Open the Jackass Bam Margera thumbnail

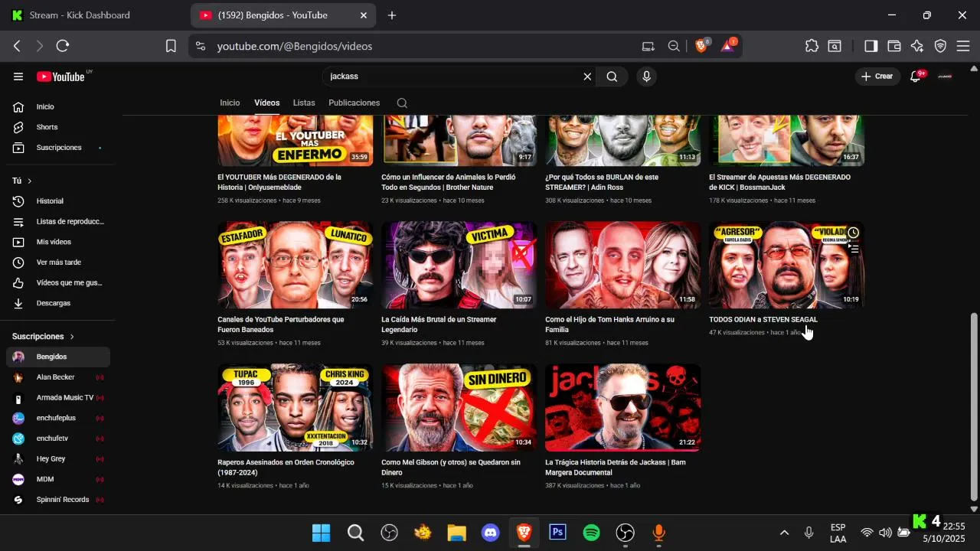coord(622,408)
